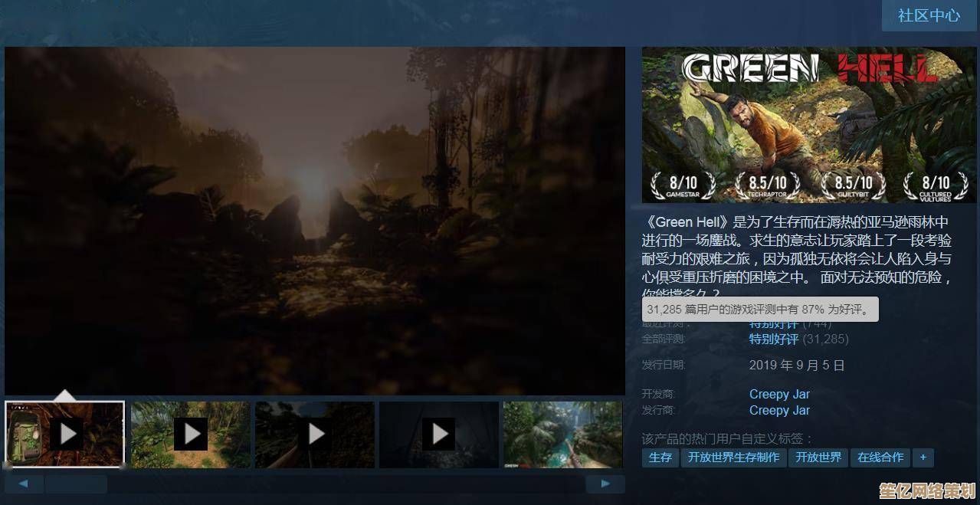This screenshot has width=980, height=505.
Task: Play the second jungle trailer thumbnail
Action: point(190,434)
